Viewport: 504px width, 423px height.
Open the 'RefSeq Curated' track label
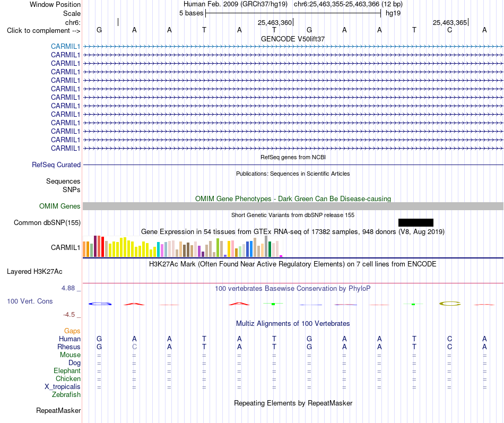click(56, 165)
